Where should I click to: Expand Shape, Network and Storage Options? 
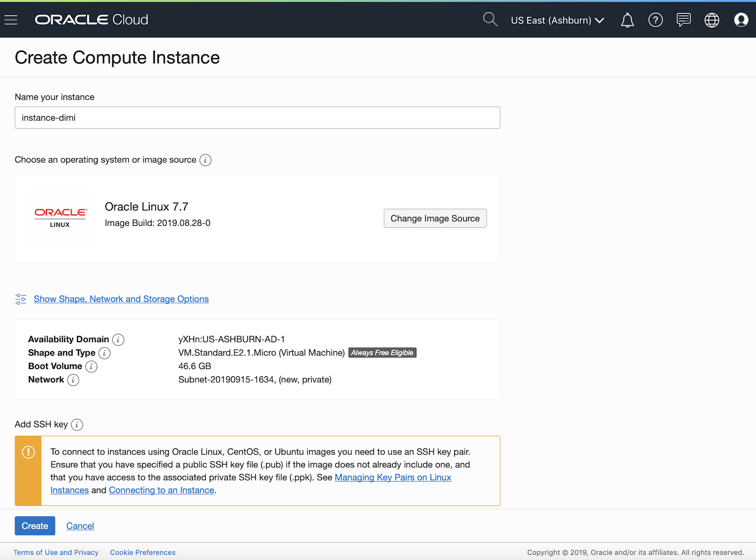[121, 299]
